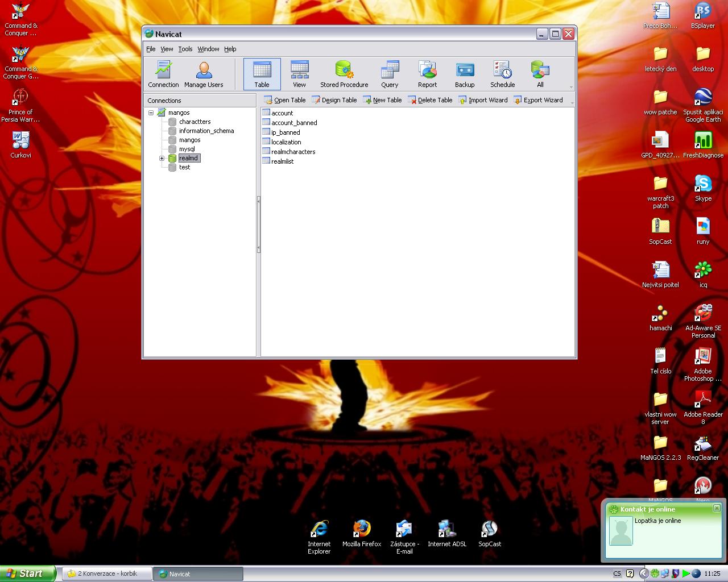Click the Connections panel header

coord(200,101)
